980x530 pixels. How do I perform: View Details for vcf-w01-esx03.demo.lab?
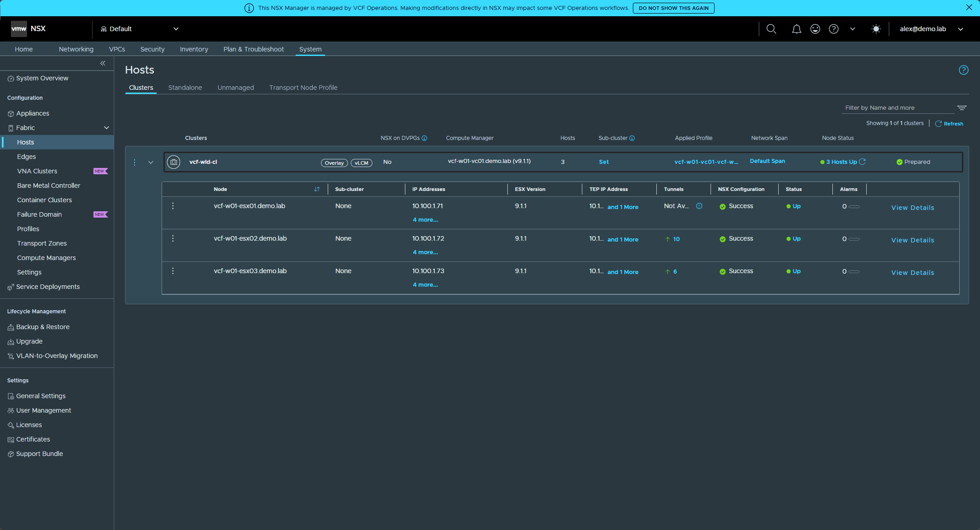(x=913, y=273)
